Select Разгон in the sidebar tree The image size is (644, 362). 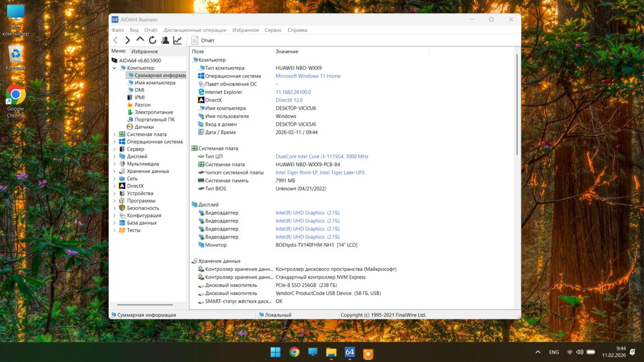tap(142, 105)
